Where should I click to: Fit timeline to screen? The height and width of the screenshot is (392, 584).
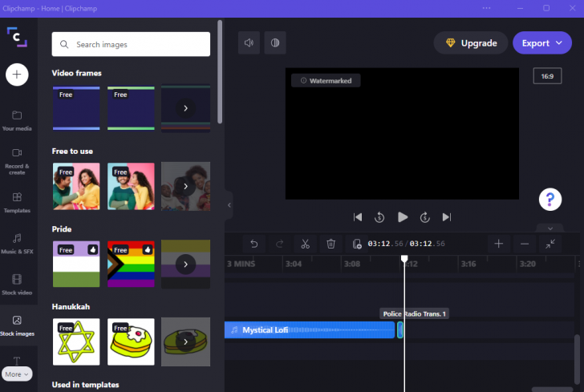click(x=551, y=244)
